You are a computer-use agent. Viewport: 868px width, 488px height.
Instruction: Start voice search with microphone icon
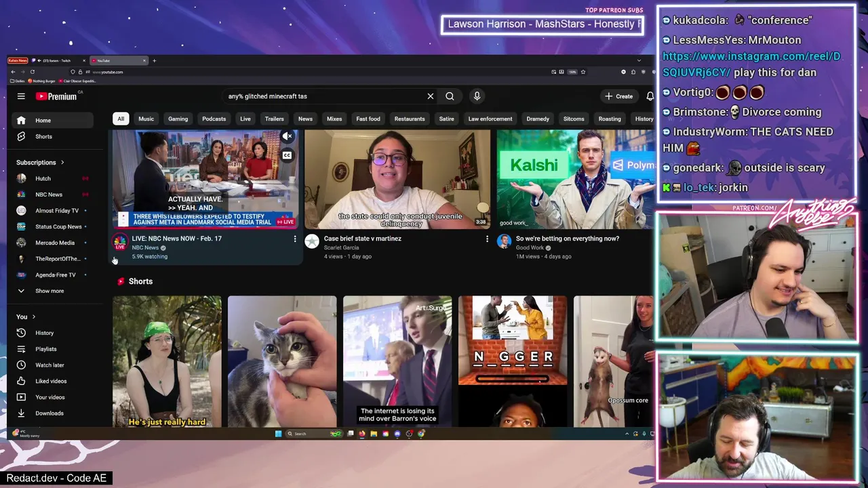[477, 96]
